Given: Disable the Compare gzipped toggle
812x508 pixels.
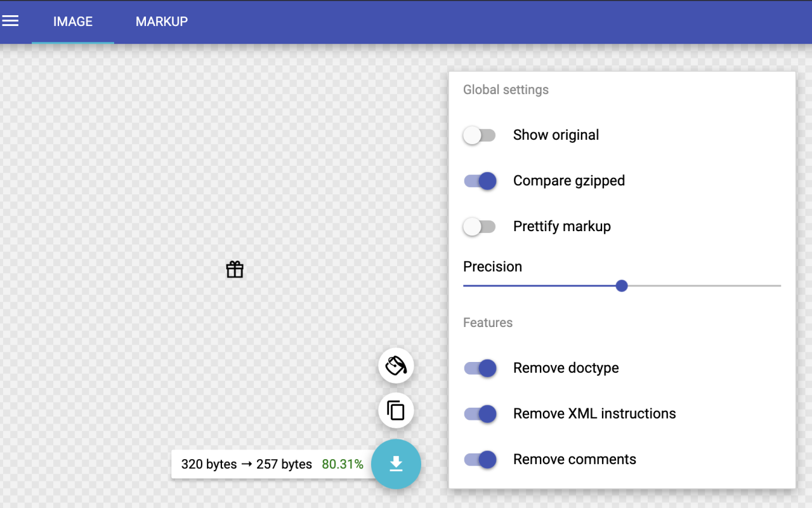Looking at the screenshot, I should point(480,181).
